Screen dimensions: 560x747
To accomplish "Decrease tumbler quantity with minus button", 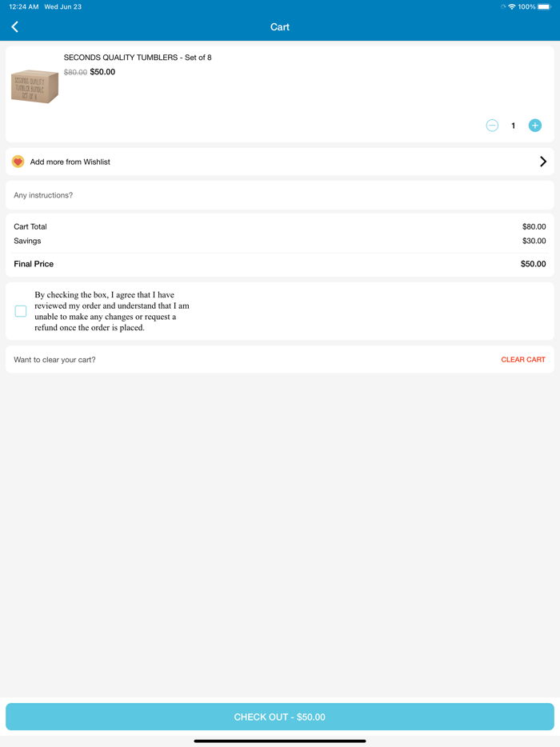I will pyautogui.click(x=492, y=126).
